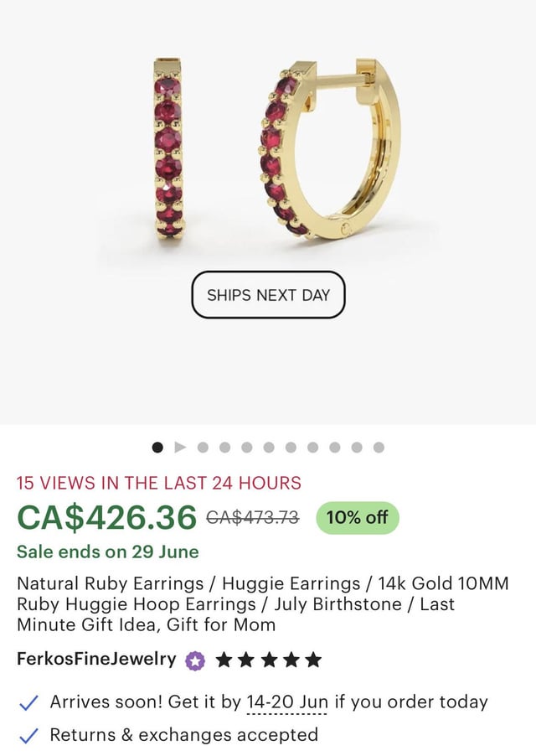
Task: Tap the video play triangle in the carousel indicators
Action: click(x=180, y=448)
